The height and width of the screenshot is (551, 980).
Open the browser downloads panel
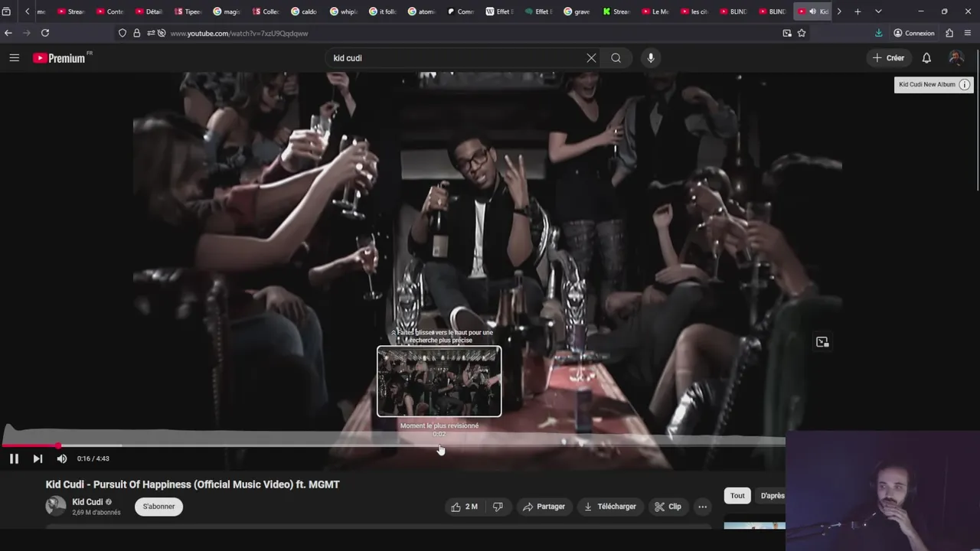tap(879, 34)
